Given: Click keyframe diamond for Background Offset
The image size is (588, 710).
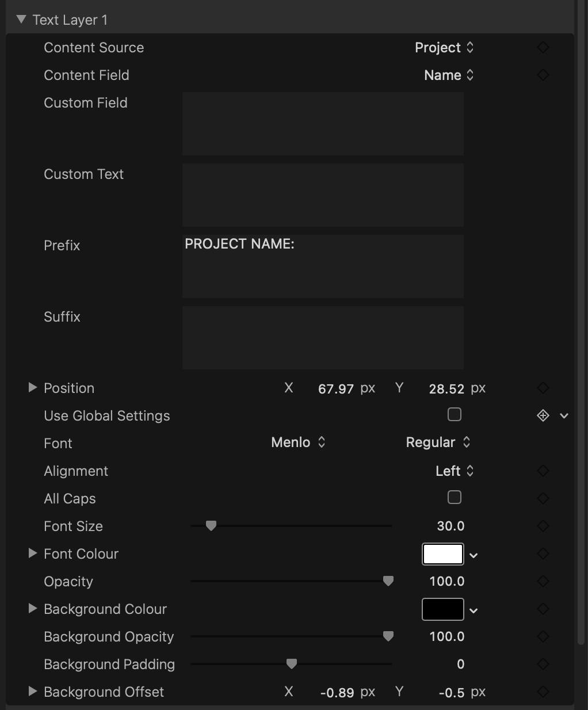Looking at the screenshot, I should [543, 692].
